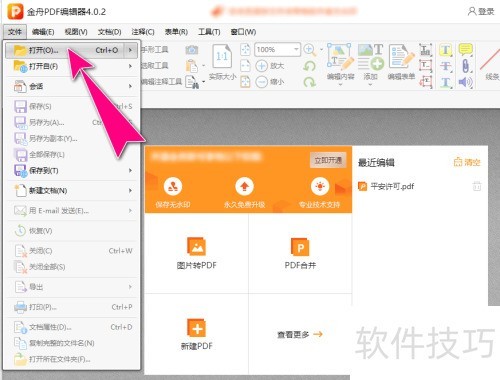Open the 编辑(E) menu
The width and height of the screenshot is (500, 380).
click(43, 32)
